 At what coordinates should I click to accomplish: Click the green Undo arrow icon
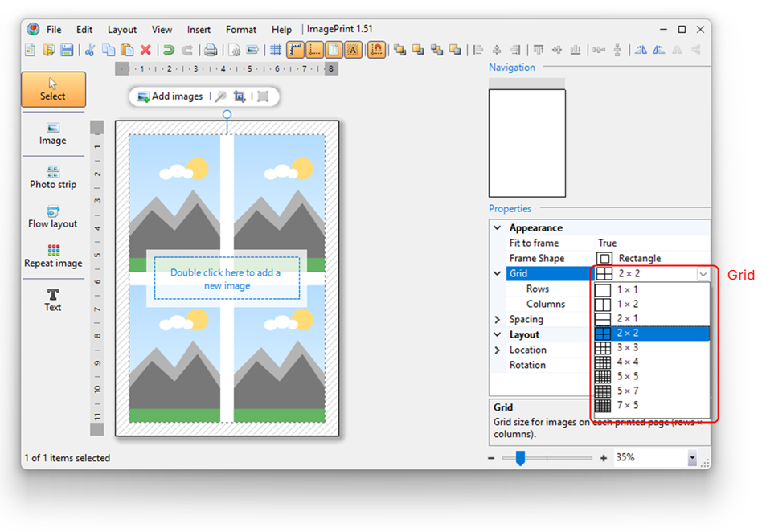point(169,50)
